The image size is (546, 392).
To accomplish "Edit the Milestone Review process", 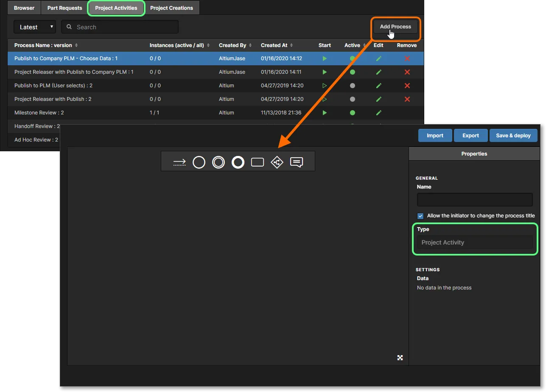I will 379,113.
